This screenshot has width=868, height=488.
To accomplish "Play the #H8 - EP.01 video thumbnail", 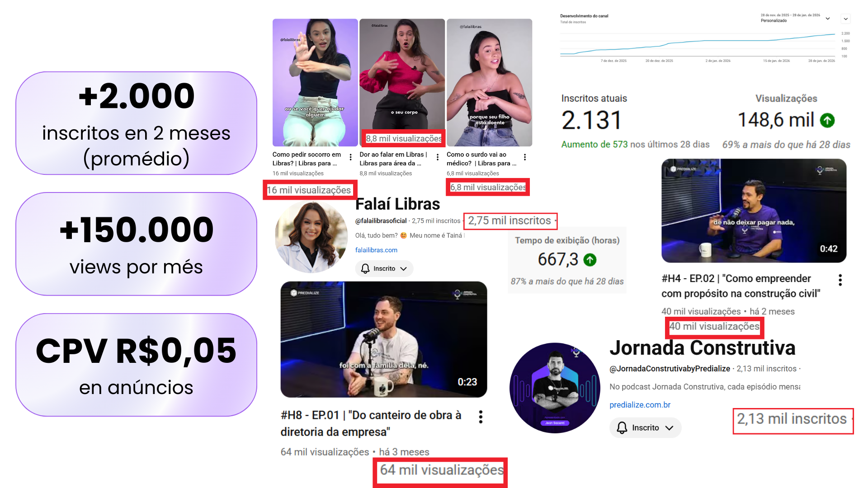I will [x=384, y=339].
